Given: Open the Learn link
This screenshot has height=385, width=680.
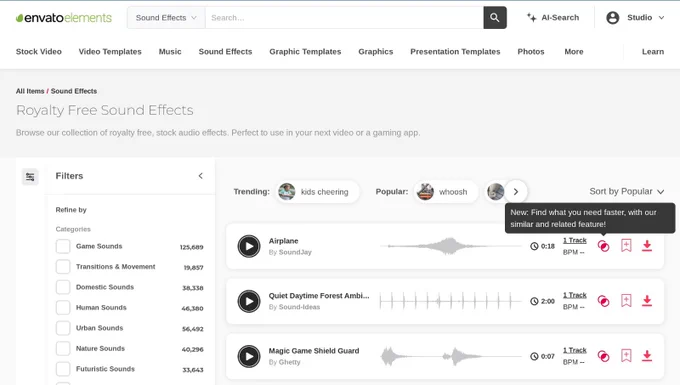Looking at the screenshot, I should point(653,52).
